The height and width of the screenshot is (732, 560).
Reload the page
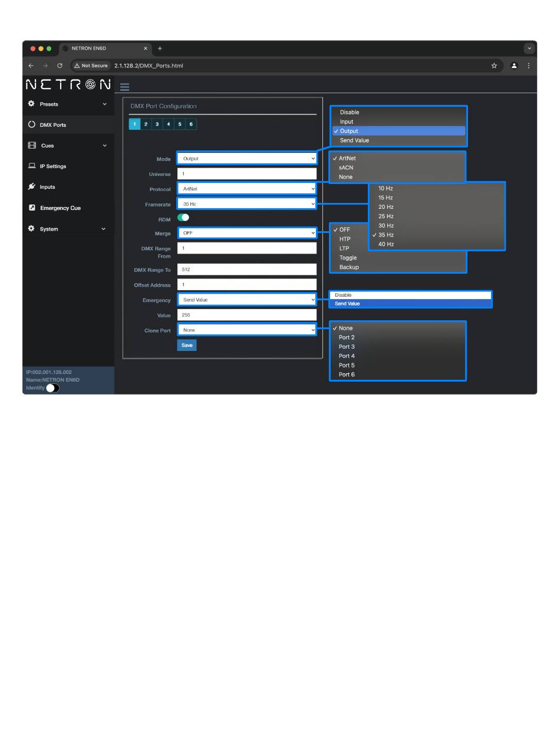[60, 65]
